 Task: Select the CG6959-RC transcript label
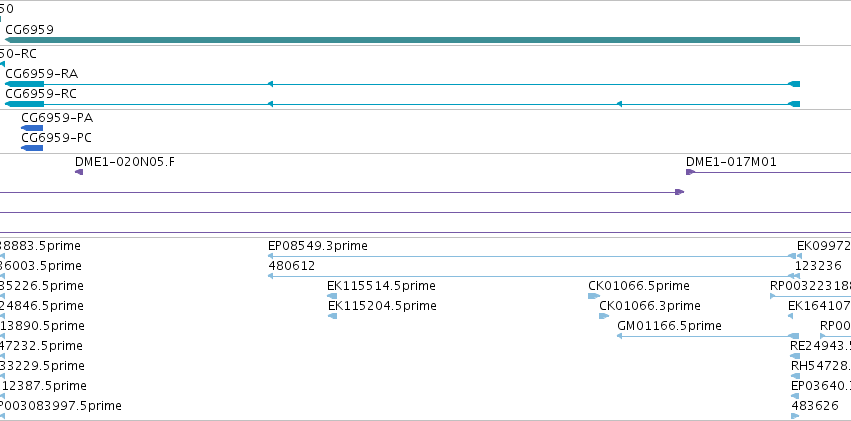click(x=41, y=94)
